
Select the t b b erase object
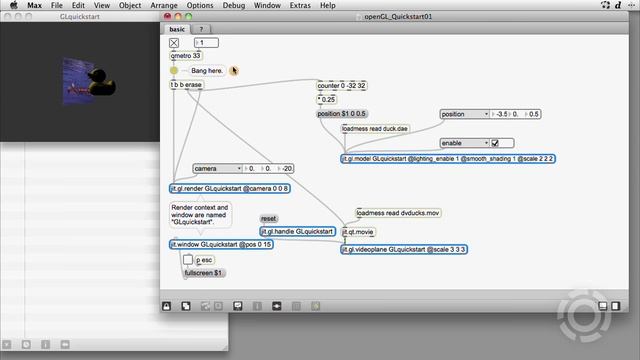[x=186, y=84]
